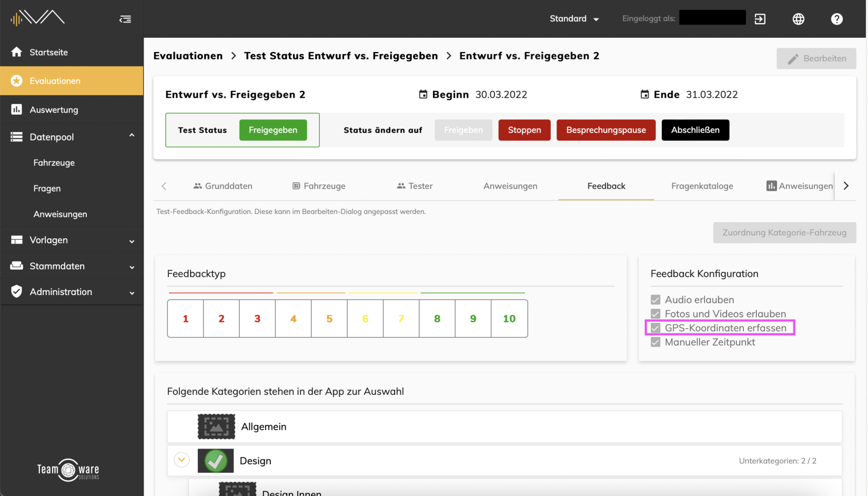This screenshot has height=496, width=868.
Task: Click the Evaluationen star icon
Action: click(x=17, y=81)
